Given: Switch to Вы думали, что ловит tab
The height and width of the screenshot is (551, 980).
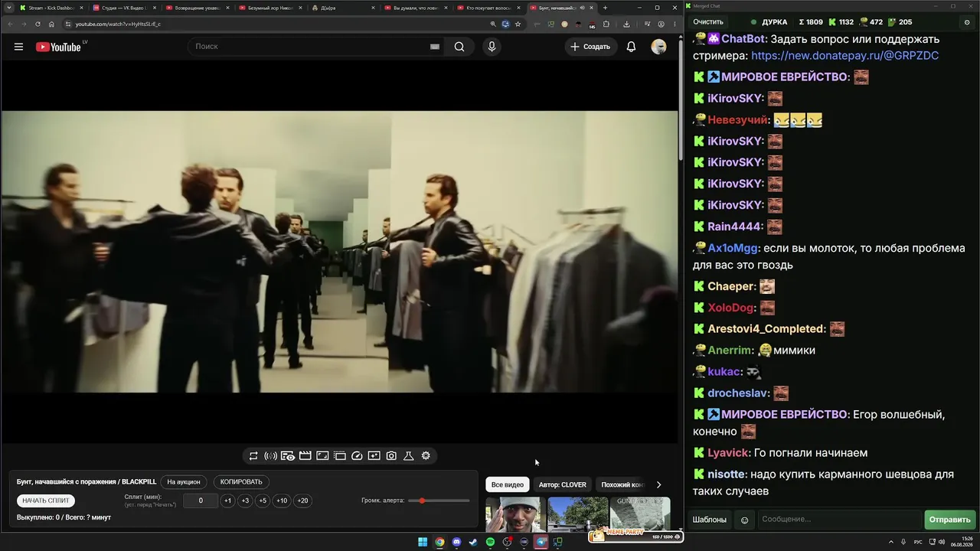Looking at the screenshot, I should [x=415, y=8].
